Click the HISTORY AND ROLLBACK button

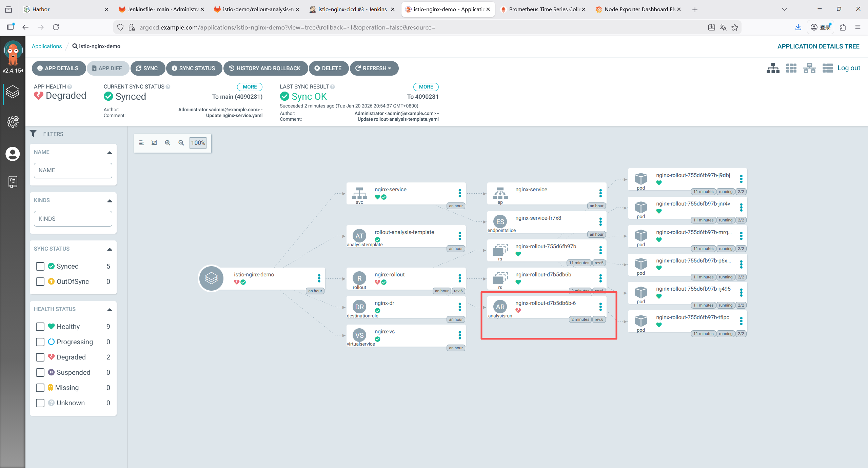tap(265, 68)
